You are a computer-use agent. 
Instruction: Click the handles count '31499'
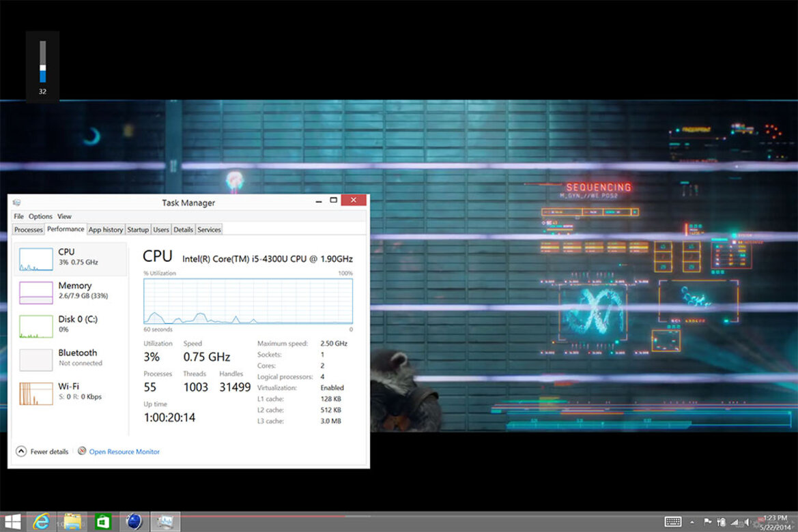[x=235, y=387]
